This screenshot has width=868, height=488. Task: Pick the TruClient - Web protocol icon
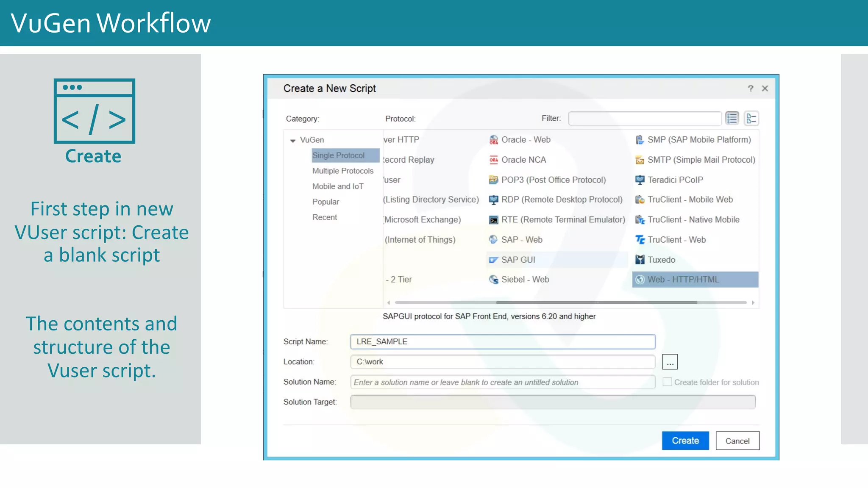(640, 240)
